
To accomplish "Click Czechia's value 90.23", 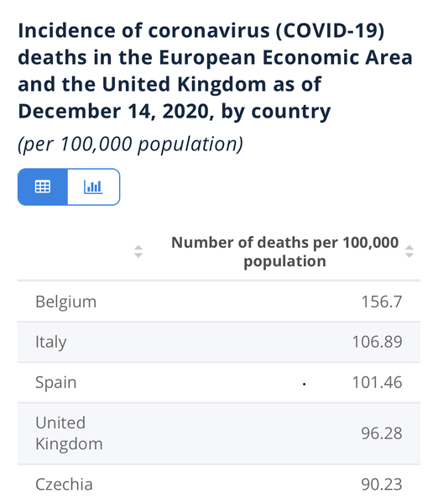I will pos(382,485).
